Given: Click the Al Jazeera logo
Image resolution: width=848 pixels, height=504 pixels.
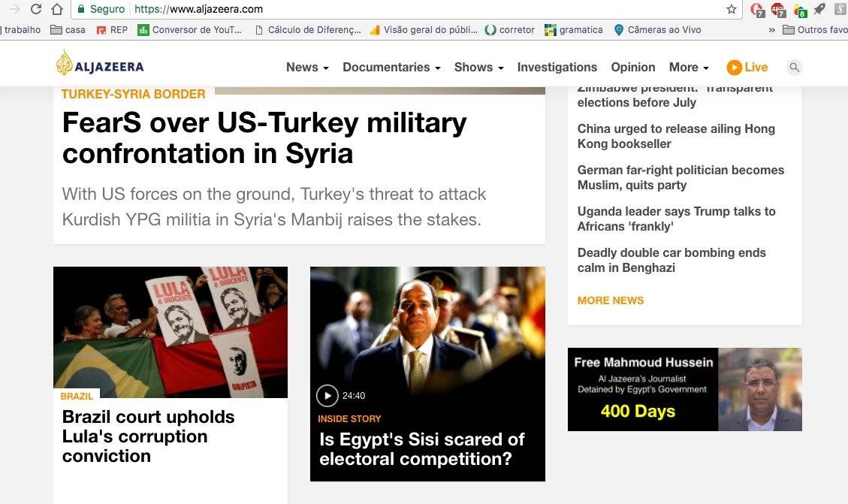Looking at the screenshot, I should pyautogui.click(x=100, y=63).
